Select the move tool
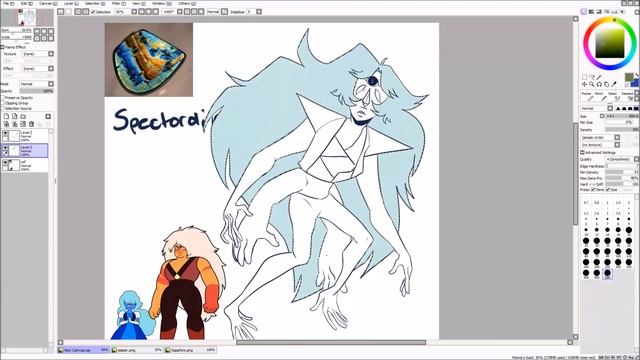The height and width of the screenshot is (360, 640). tap(584, 84)
